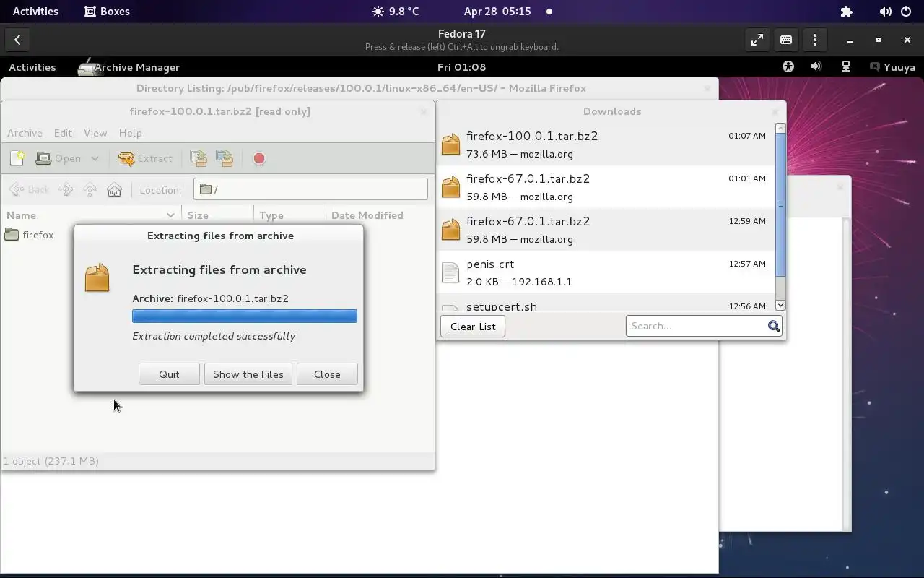The width and height of the screenshot is (924, 578).
Task: Click the firefox-100.0.1 archive file icon in Downloads
Action: coord(450,144)
